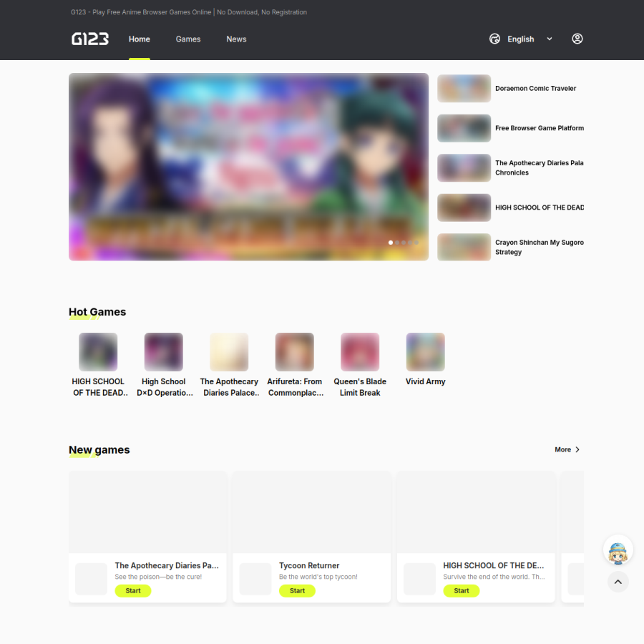Switch to the News tab
This screenshot has height=644, width=644.
point(236,39)
